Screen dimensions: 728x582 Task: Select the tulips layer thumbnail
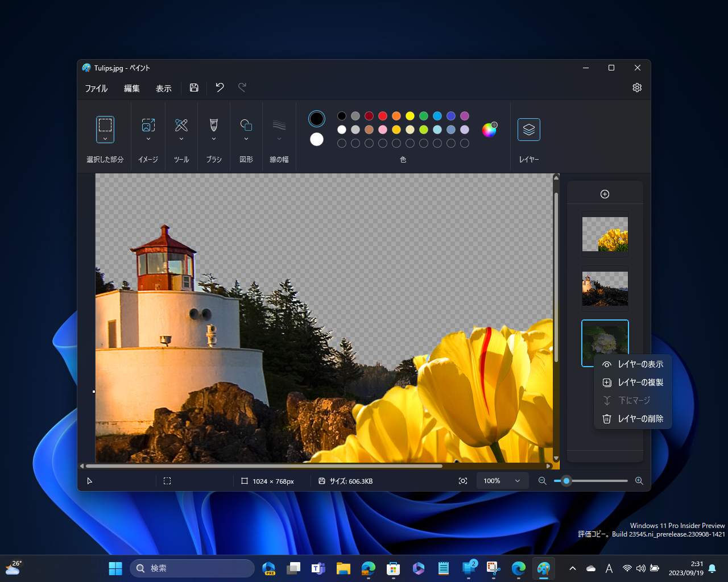(x=605, y=234)
